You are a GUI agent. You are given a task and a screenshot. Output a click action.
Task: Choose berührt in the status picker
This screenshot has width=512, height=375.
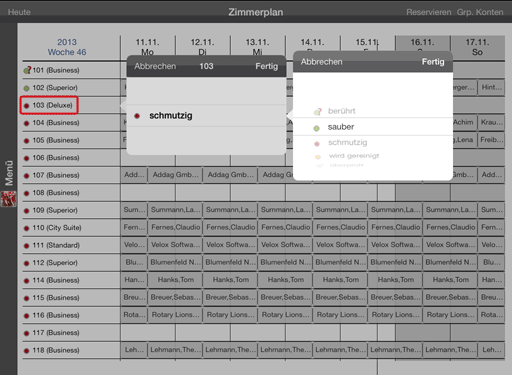tap(373, 111)
